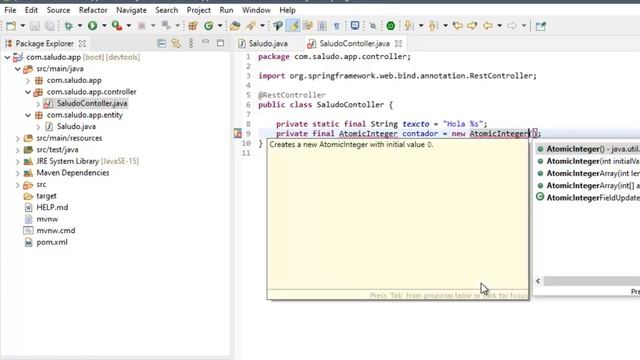Screen dimensions: 640x360
Task: Select the target folder
Action: pos(47,196)
